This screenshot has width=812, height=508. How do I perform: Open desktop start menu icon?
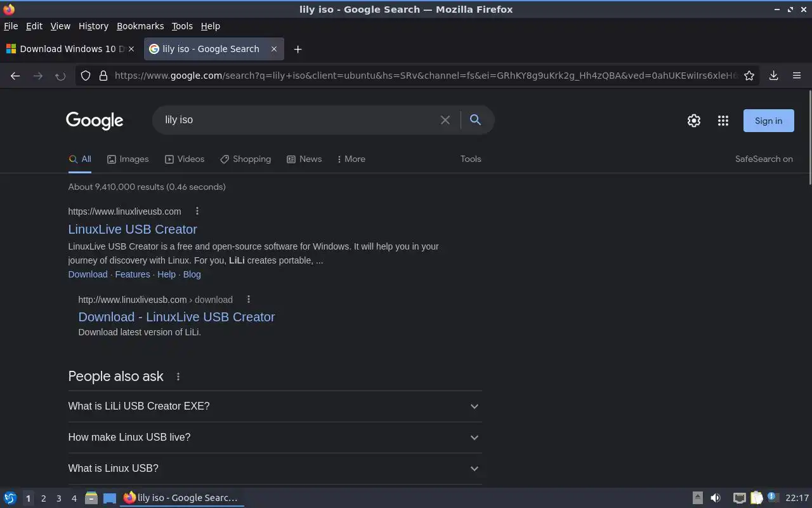tap(10, 498)
